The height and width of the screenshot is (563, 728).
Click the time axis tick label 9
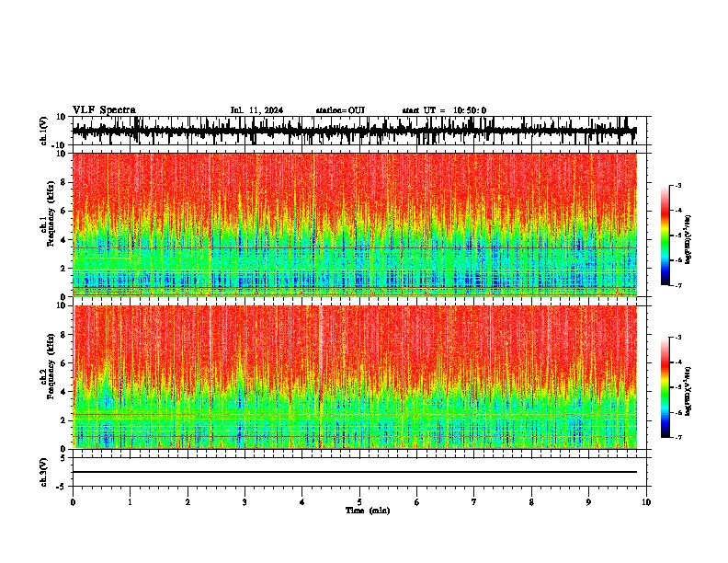588,502
